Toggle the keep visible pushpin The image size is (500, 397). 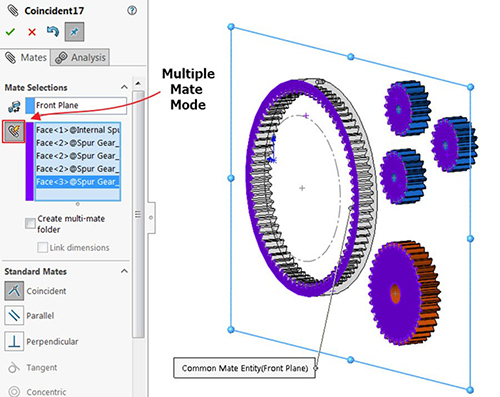(x=74, y=32)
